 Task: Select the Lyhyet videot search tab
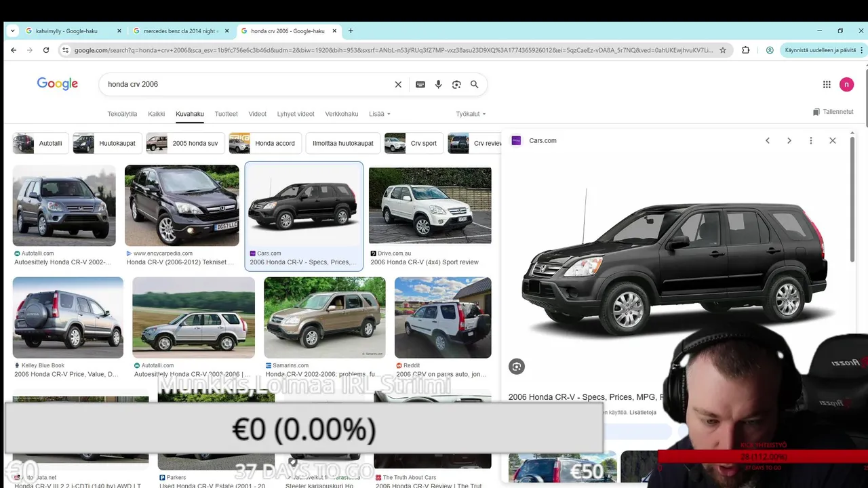pyautogui.click(x=296, y=114)
